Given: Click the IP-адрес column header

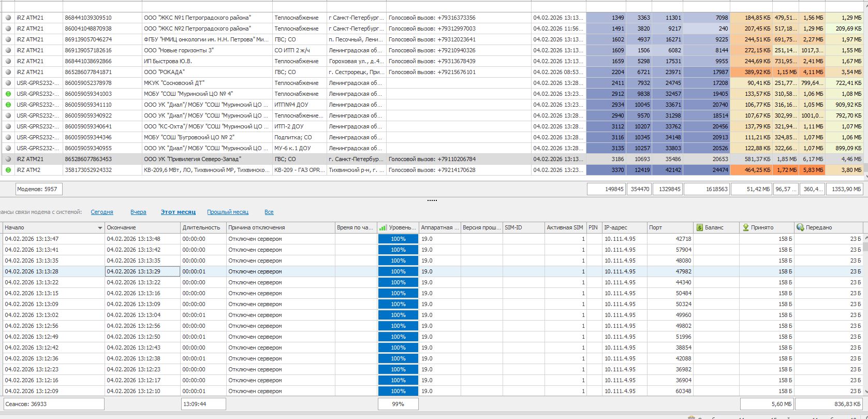Looking at the screenshot, I should [x=616, y=227].
